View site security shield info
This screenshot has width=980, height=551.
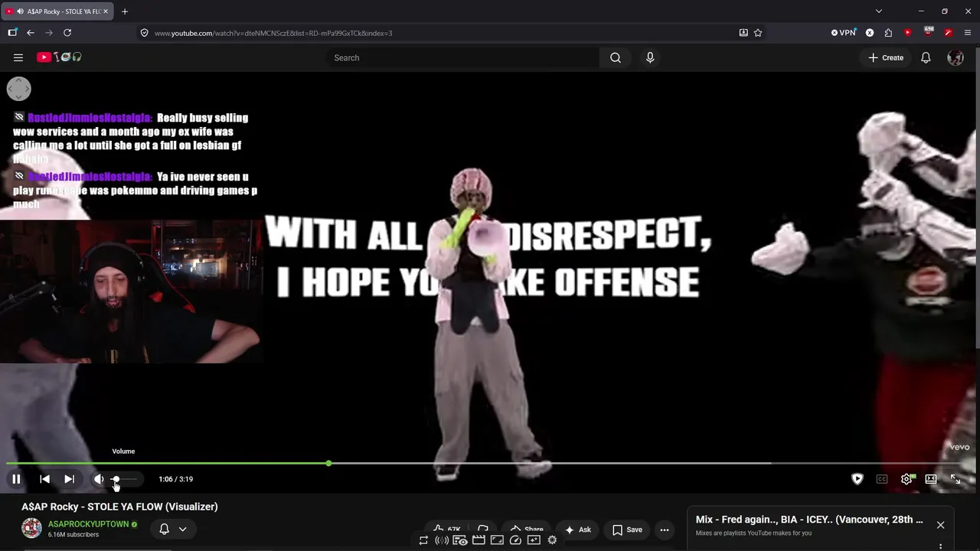point(144,33)
